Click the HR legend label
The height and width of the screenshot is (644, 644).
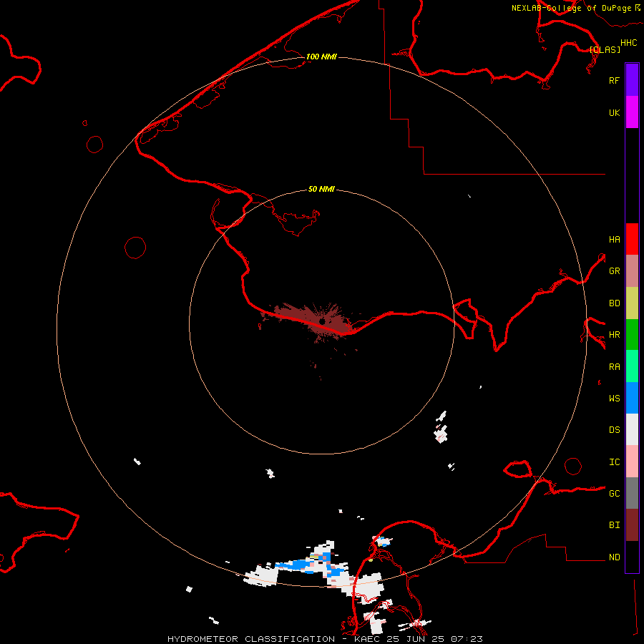coord(614,335)
